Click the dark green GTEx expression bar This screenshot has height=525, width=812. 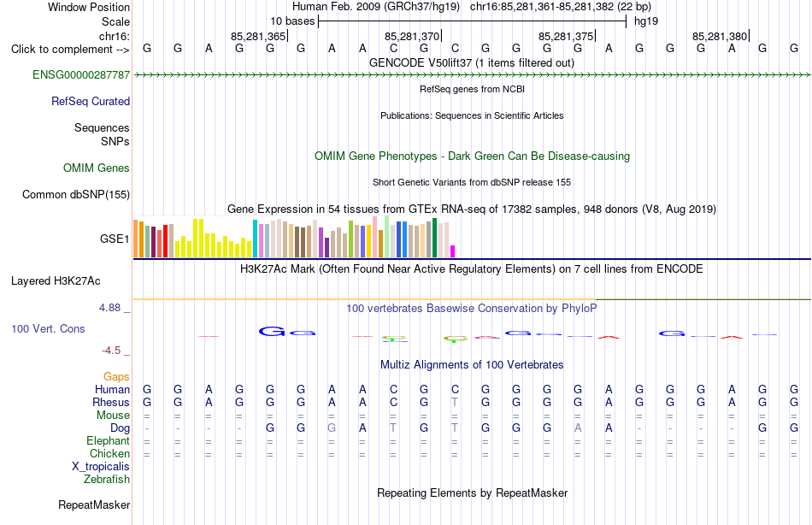click(435, 238)
